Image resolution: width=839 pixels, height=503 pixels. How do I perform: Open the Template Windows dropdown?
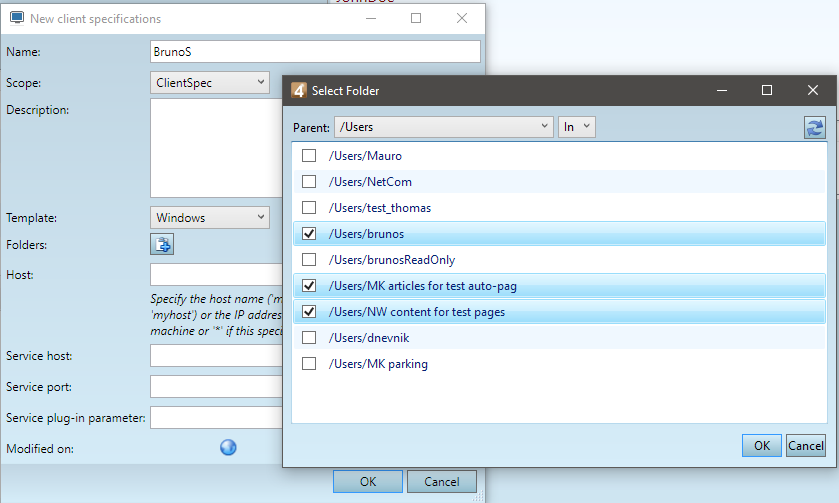pos(210,217)
